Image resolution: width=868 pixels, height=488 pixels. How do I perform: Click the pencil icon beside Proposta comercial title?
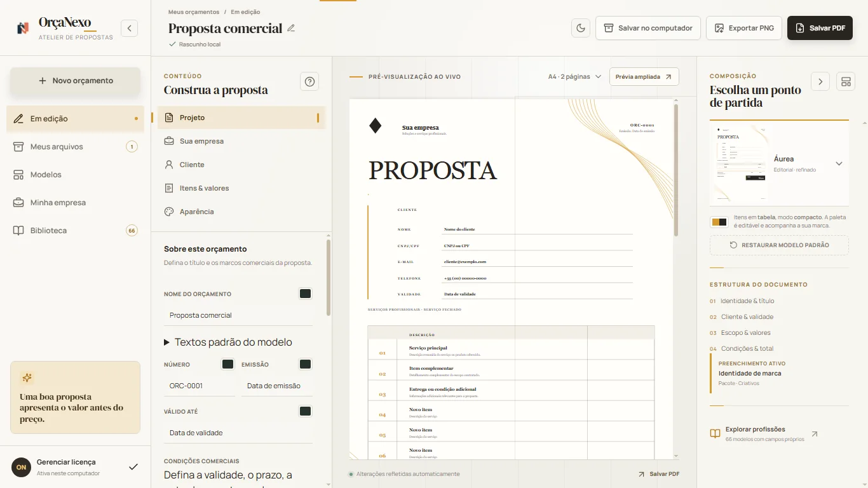pyautogui.click(x=291, y=28)
